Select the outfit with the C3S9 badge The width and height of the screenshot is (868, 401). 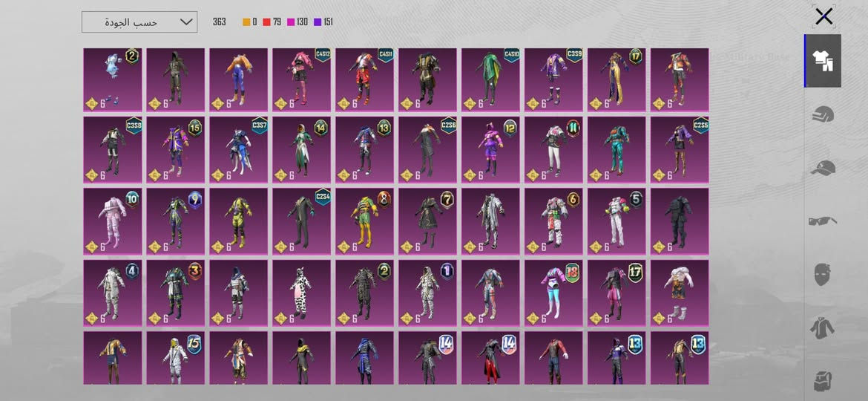coord(553,80)
